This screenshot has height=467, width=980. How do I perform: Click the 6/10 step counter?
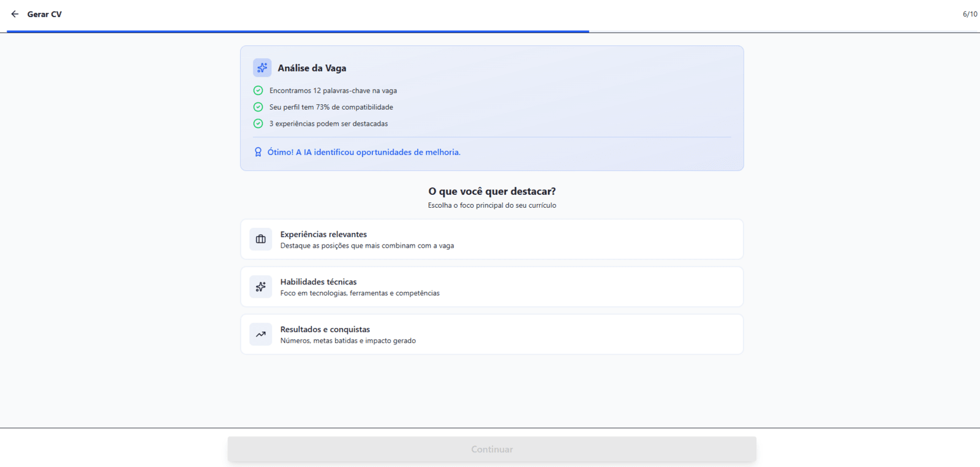pyautogui.click(x=970, y=14)
